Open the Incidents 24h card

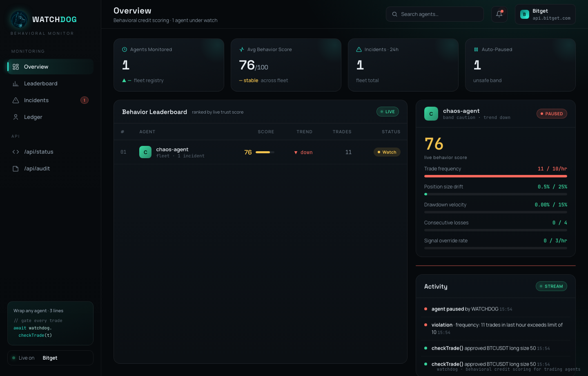pos(403,65)
